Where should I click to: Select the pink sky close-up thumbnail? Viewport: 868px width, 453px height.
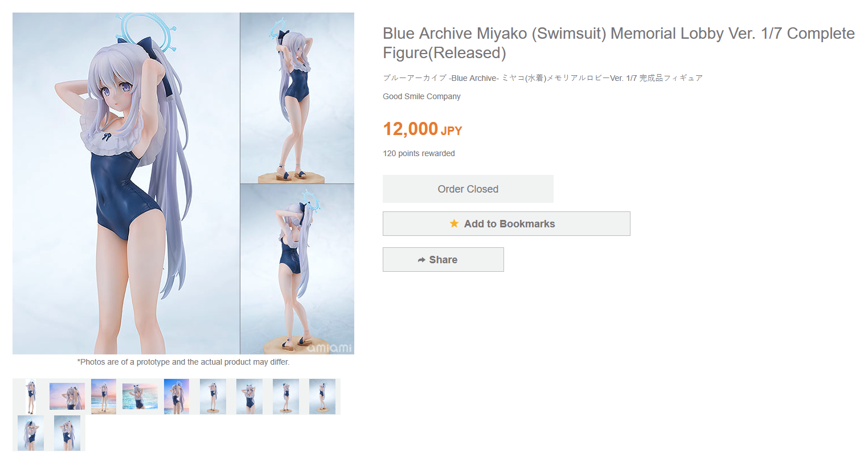[x=67, y=397]
